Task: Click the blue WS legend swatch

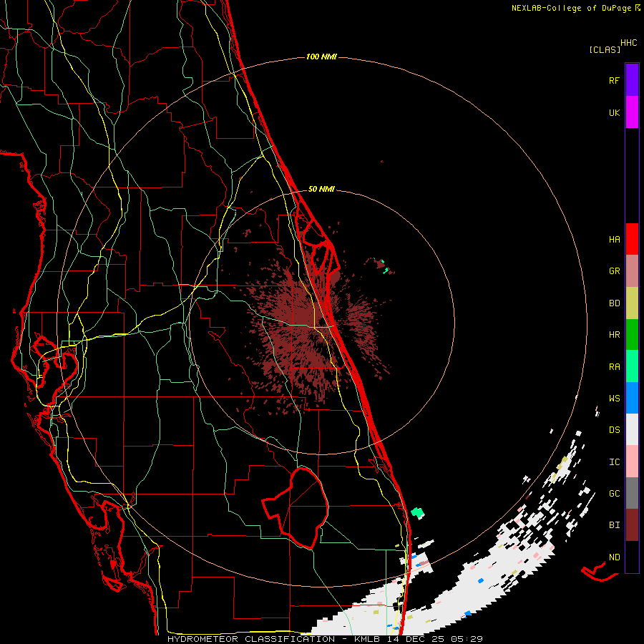Action: (632, 398)
